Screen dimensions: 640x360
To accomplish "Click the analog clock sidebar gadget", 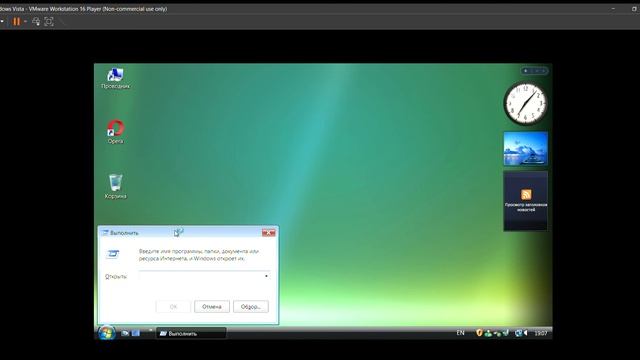I will 525,104.
